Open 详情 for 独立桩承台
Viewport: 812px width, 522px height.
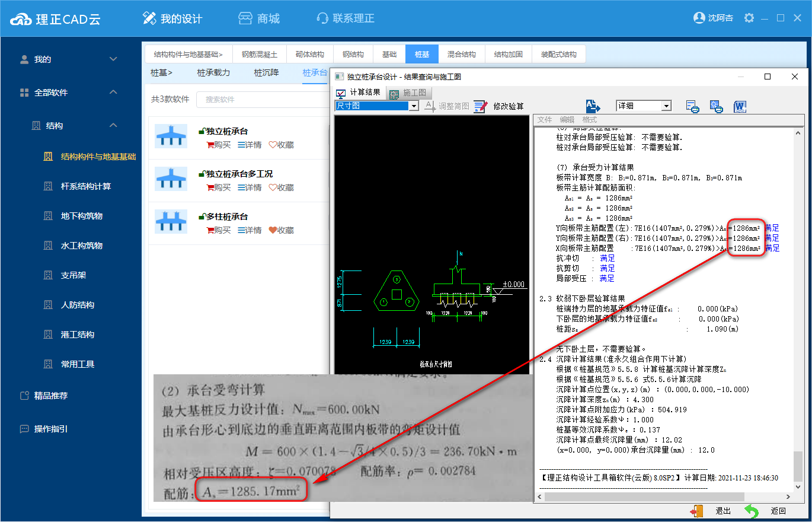[x=250, y=145]
